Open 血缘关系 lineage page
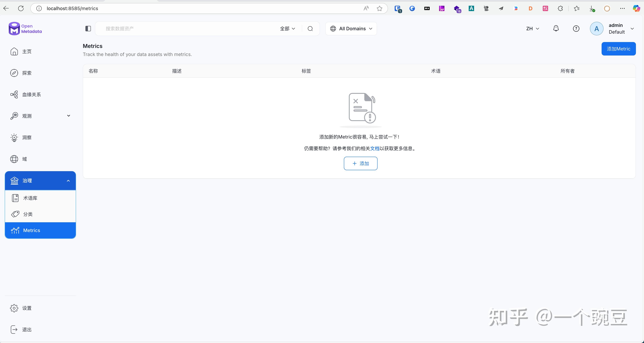 [31, 94]
